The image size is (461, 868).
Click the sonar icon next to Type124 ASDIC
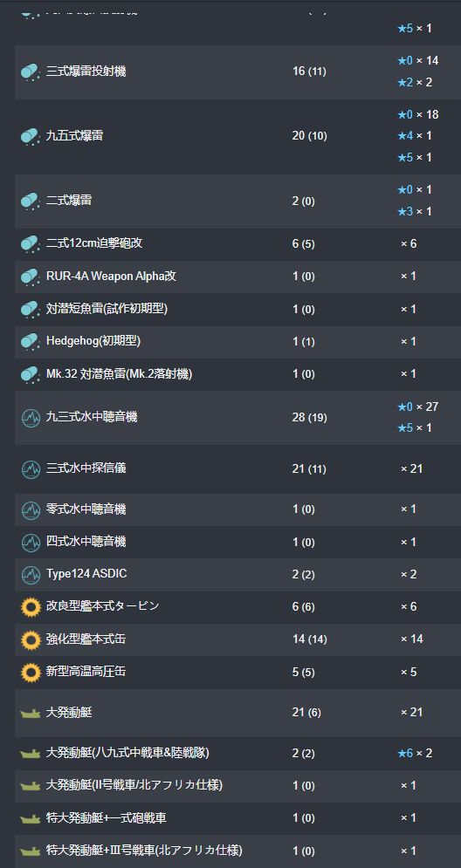click(31, 575)
